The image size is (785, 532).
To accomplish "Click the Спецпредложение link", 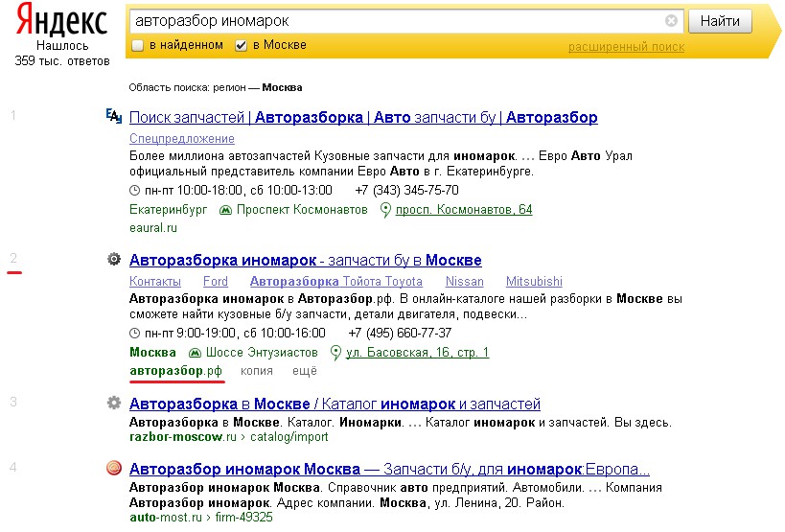I will [x=182, y=139].
